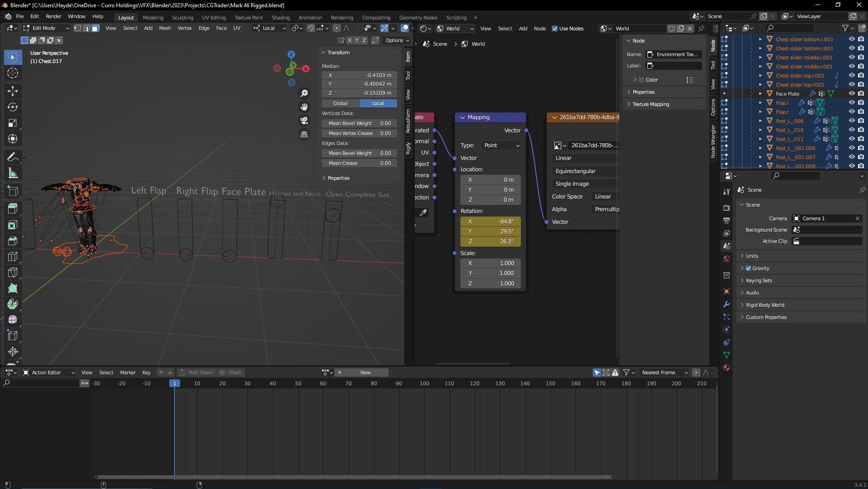Image resolution: width=868 pixels, height=489 pixels.
Task: Click the eyedropper icon in node
Action: point(423,213)
